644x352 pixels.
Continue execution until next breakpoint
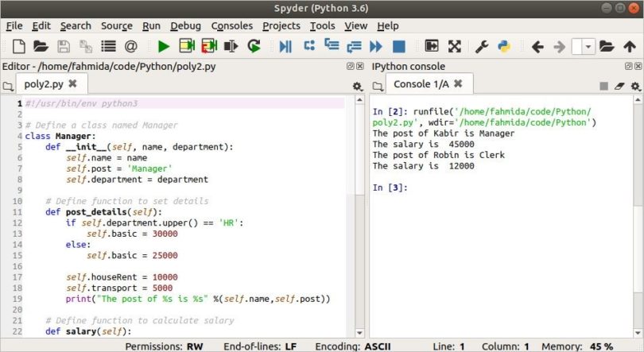[376, 46]
